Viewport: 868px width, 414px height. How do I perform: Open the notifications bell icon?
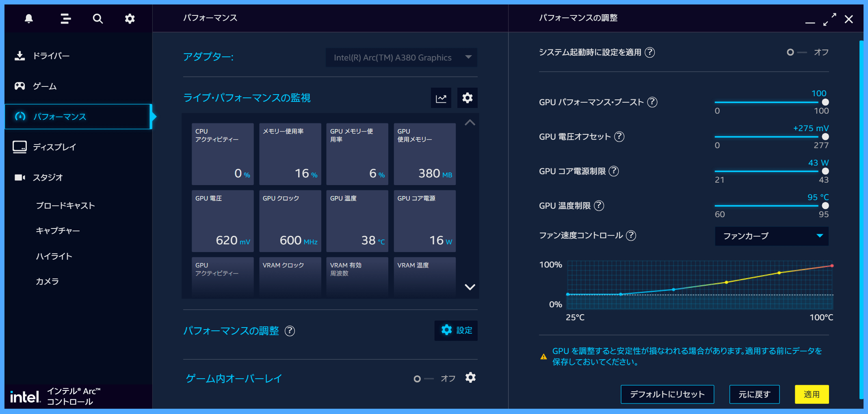click(x=28, y=19)
